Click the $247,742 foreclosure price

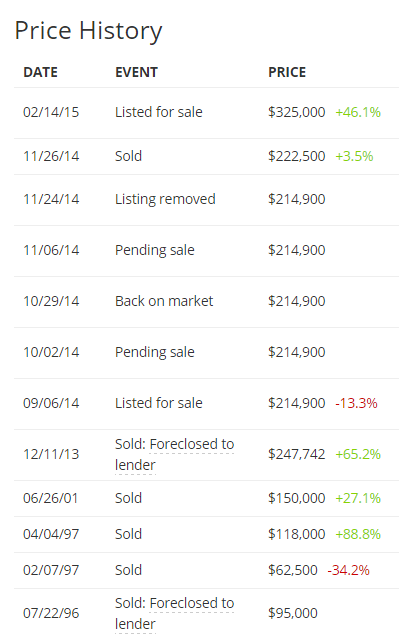click(297, 454)
